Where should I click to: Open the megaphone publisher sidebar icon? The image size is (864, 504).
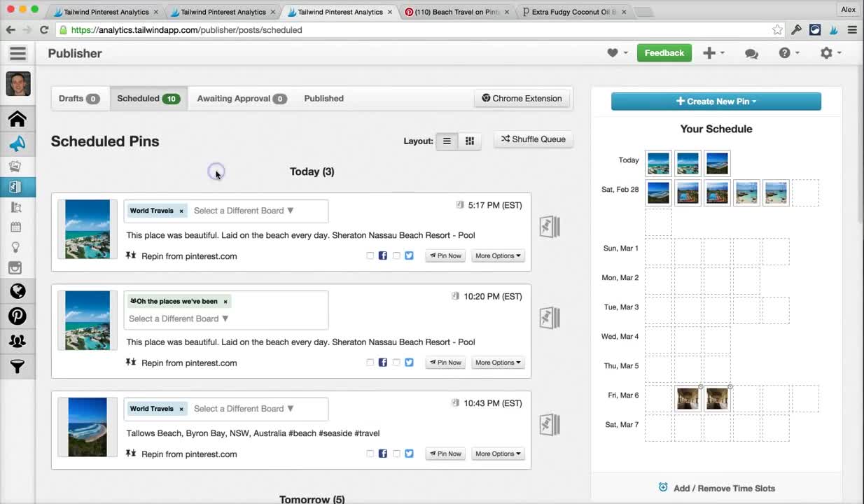[x=18, y=143]
